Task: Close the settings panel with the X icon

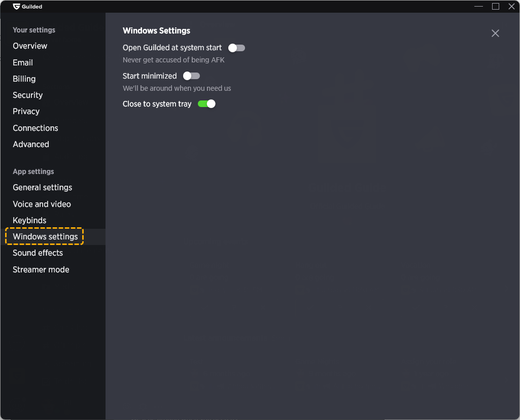Action: (x=495, y=33)
